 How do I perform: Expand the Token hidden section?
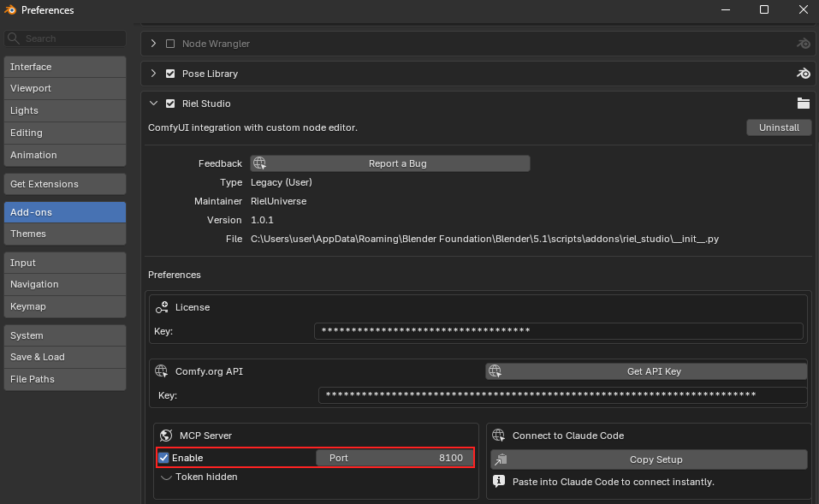coord(166,477)
